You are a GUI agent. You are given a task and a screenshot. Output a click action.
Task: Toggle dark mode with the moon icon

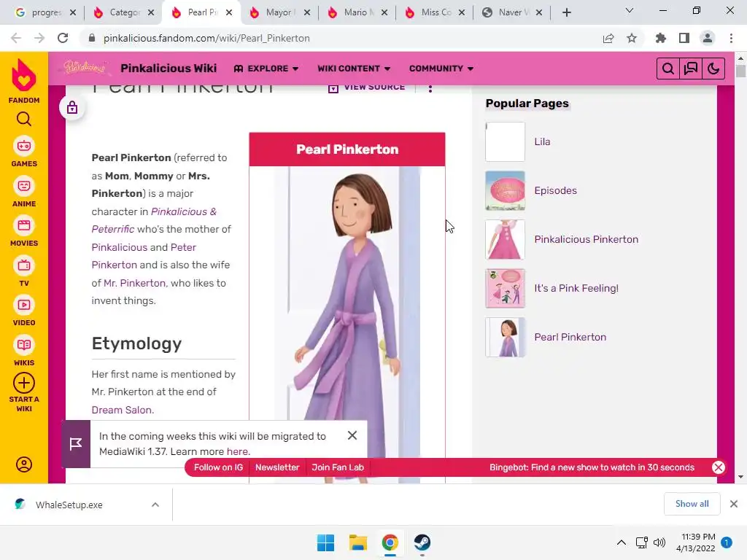point(713,69)
